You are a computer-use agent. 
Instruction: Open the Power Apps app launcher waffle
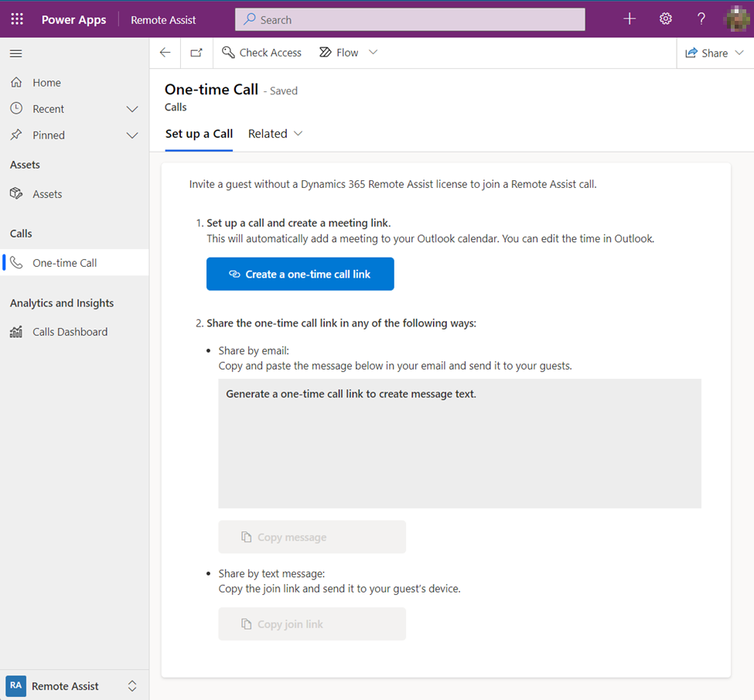tap(17, 19)
